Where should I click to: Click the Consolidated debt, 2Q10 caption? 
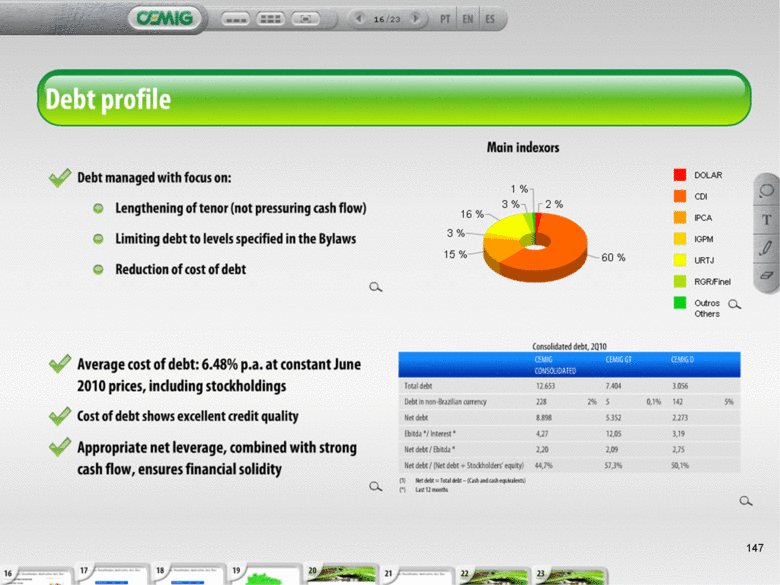point(569,346)
